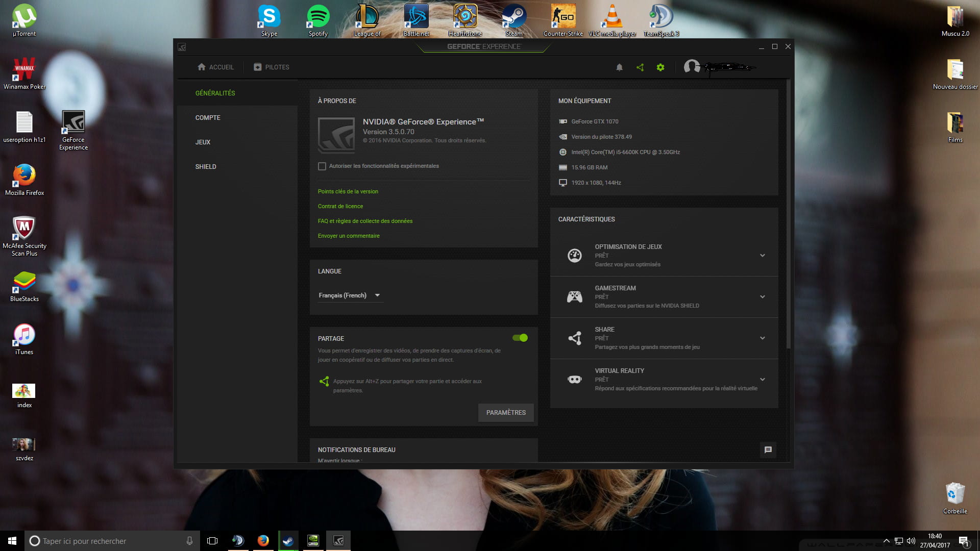Expand Share feature details
The image size is (980, 551).
(762, 338)
